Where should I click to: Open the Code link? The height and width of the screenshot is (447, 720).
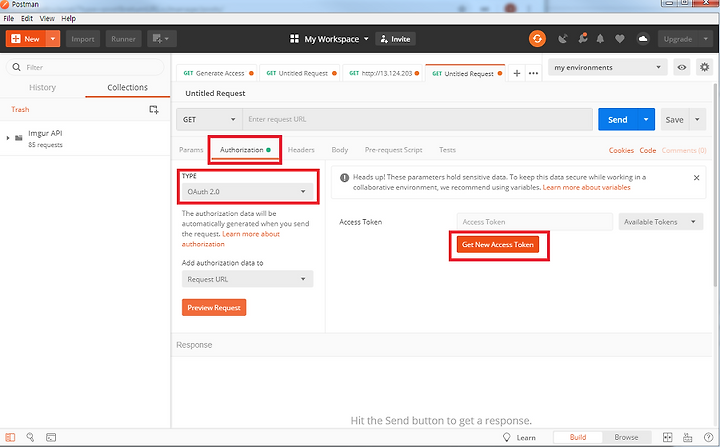coord(648,150)
